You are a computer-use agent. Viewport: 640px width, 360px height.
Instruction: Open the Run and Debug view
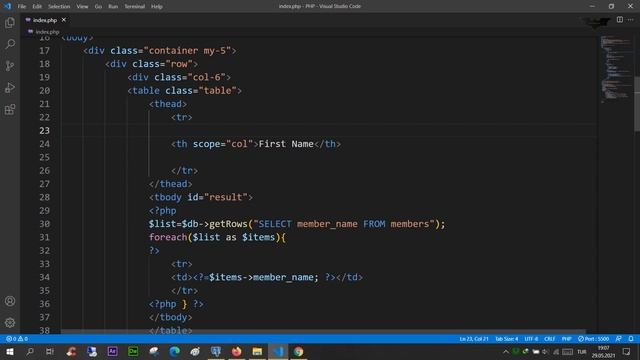click(10, 87)
